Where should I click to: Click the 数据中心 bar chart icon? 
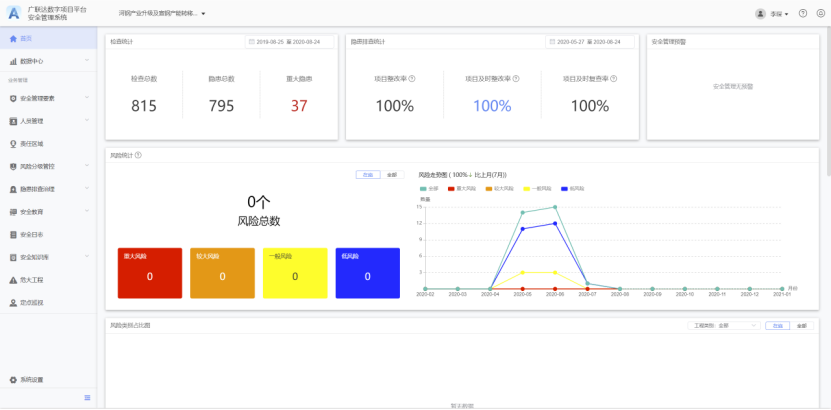13,61
